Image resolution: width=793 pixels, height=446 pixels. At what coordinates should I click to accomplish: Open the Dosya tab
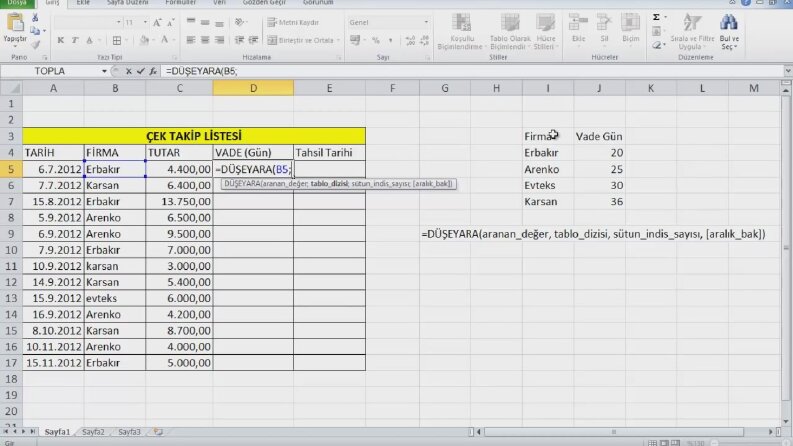click(x=17, y=3)
